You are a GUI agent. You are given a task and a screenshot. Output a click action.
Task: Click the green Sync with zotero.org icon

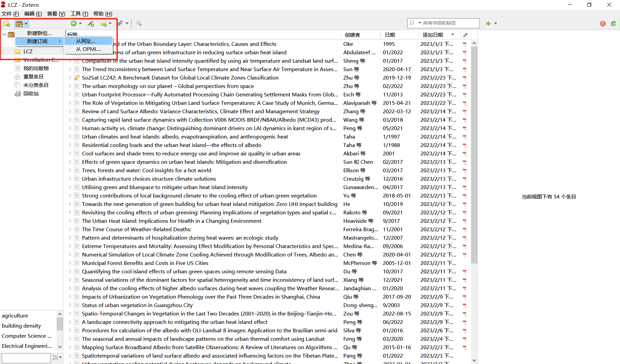click(x=613, y=23)
